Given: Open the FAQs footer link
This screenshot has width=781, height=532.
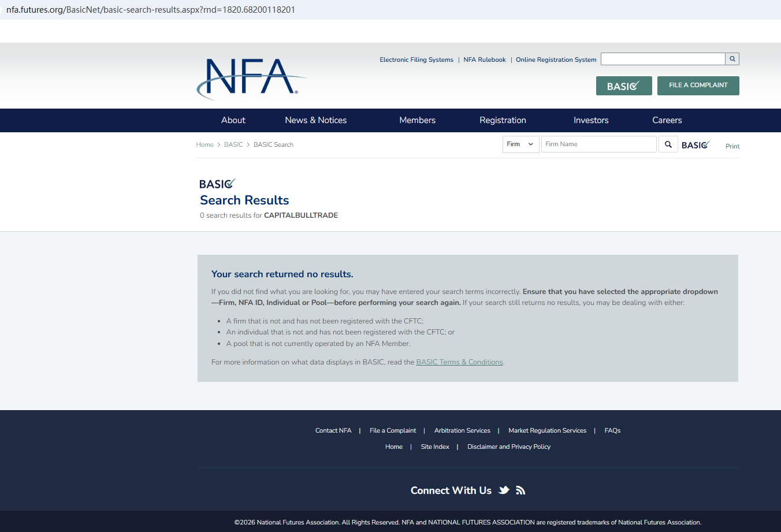Looking at the screenshot, I should [612, 430].
